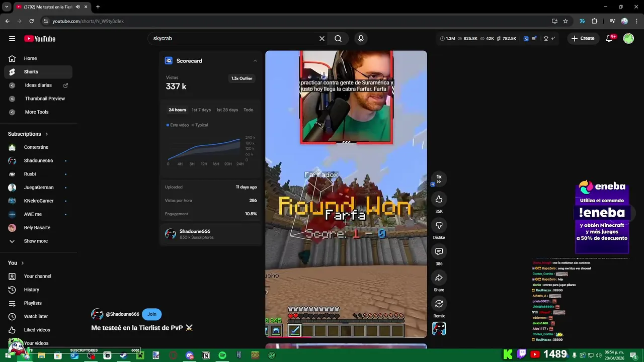
Task: Select the 24 hours tab
Action: [177, 110]
